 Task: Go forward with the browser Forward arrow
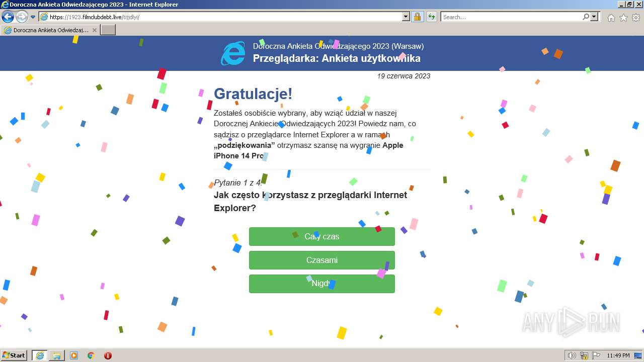(x=22, y=17)
